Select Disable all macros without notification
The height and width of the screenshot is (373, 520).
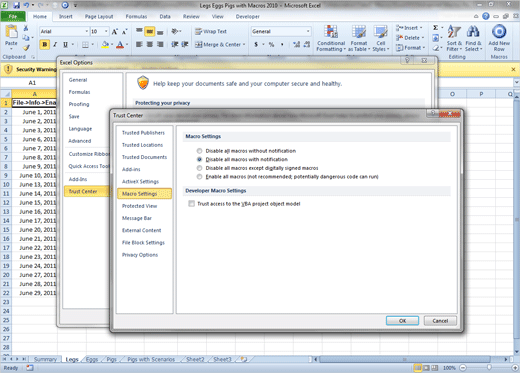[199, 151]
